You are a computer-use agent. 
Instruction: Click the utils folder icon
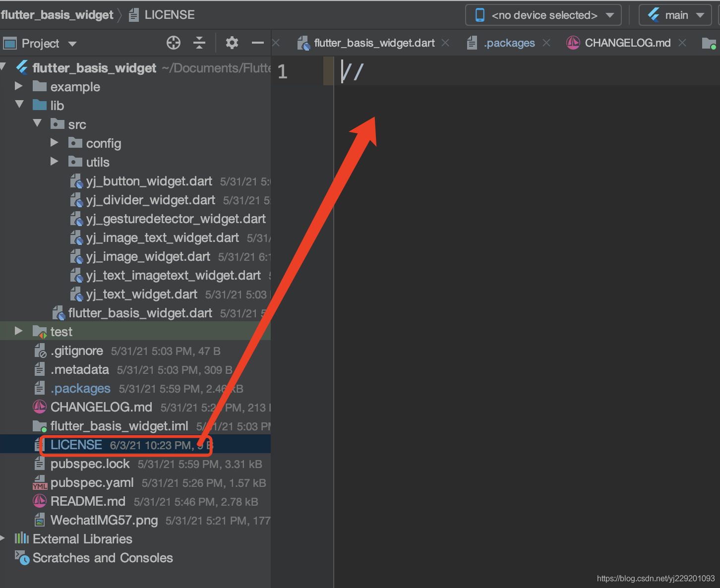[x=75, y=162]
